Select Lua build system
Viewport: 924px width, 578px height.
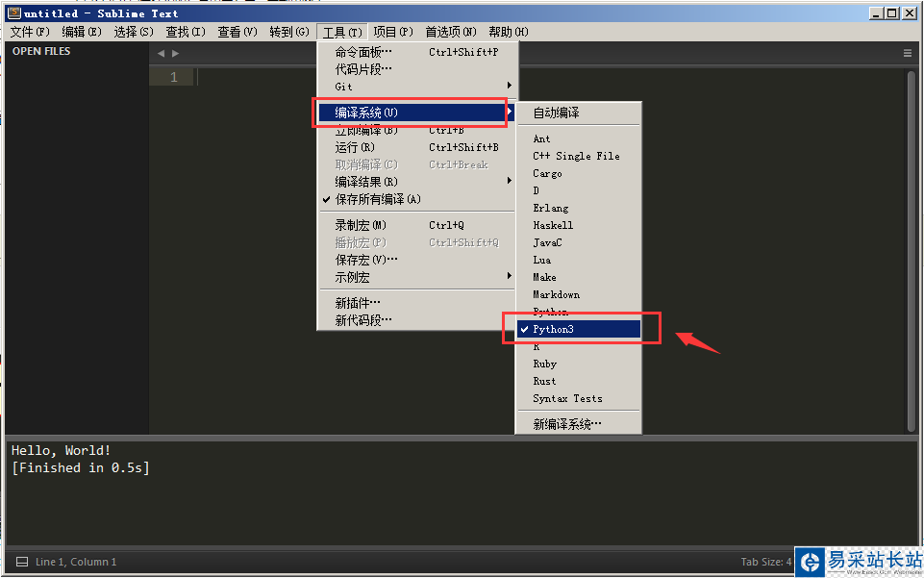click(x=579, y=260)
